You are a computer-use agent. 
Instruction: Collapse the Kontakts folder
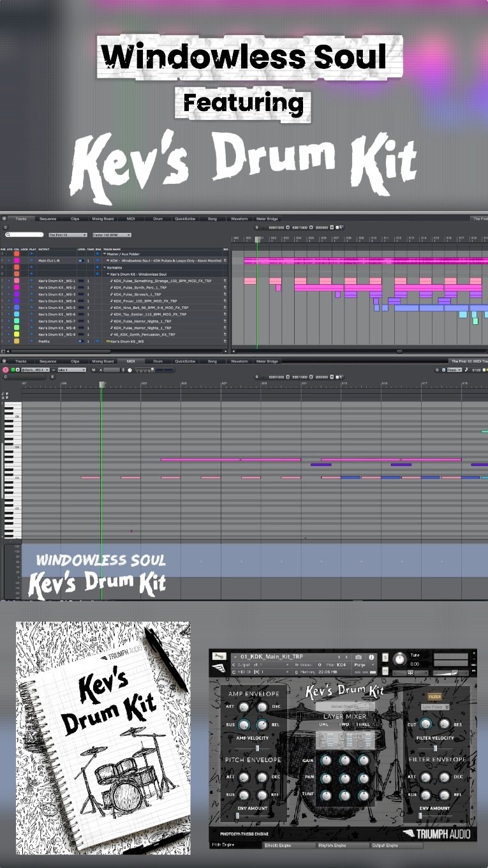tap(105, 267)
